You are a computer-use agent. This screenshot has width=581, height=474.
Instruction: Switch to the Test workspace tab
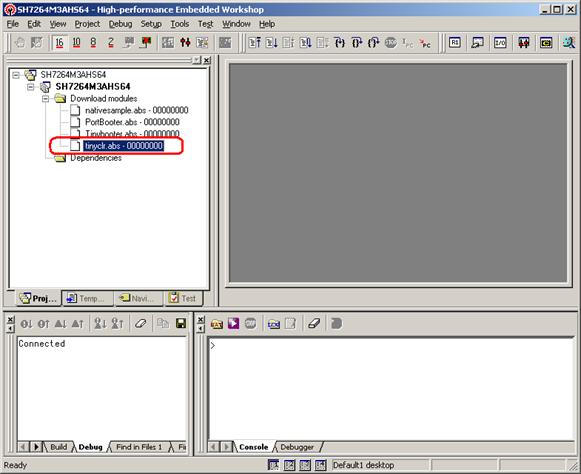183,298
